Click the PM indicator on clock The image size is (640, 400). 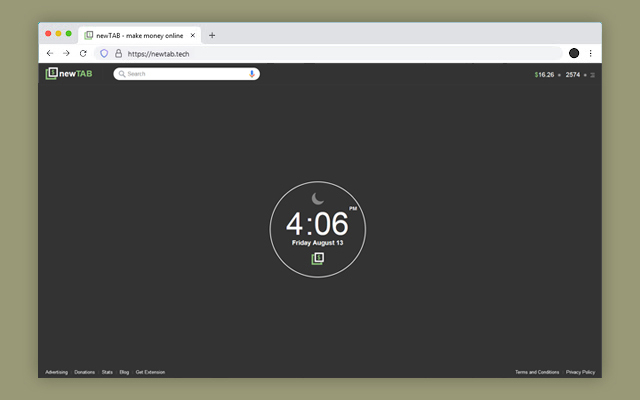coord(353,209)
